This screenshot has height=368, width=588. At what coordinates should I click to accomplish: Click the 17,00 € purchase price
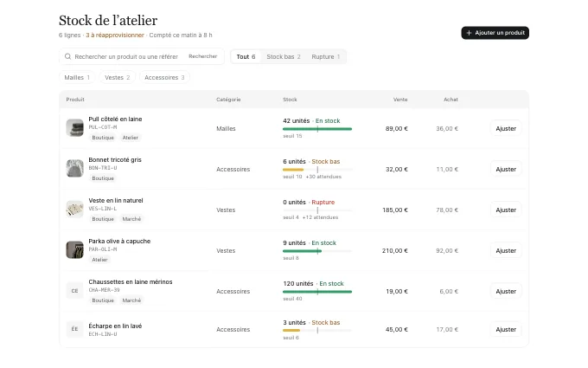[447, 329]
